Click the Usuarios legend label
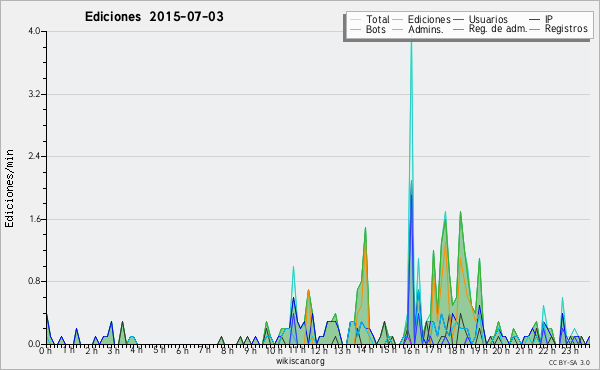600x370 pixels. tap(488, 19)
